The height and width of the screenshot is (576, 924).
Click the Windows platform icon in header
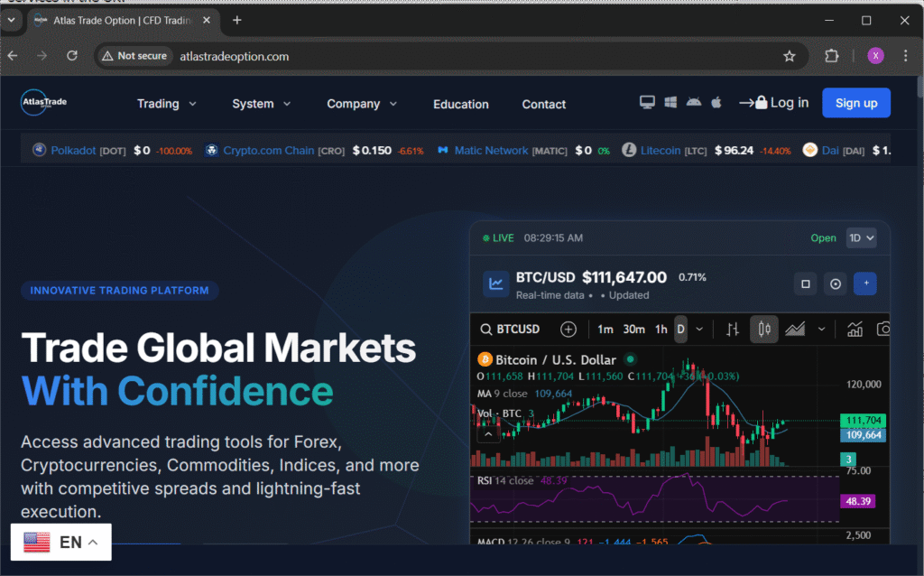tap(670, 103)
